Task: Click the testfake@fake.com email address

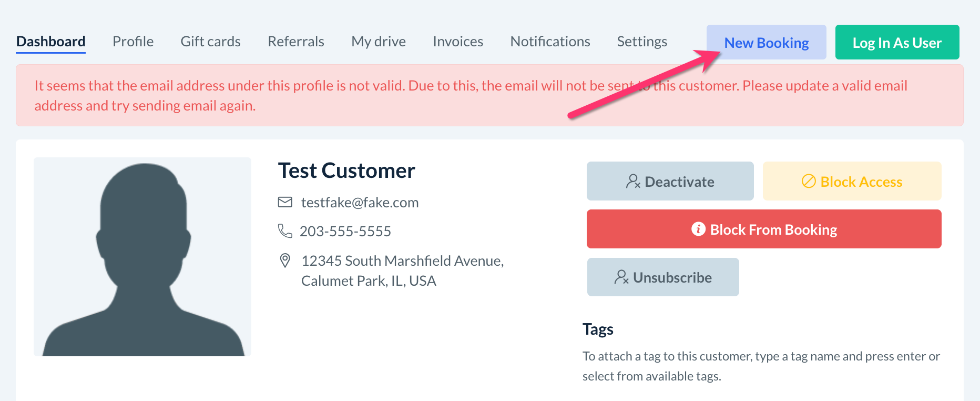Action: pyautogui.click(x=360, y=203)
